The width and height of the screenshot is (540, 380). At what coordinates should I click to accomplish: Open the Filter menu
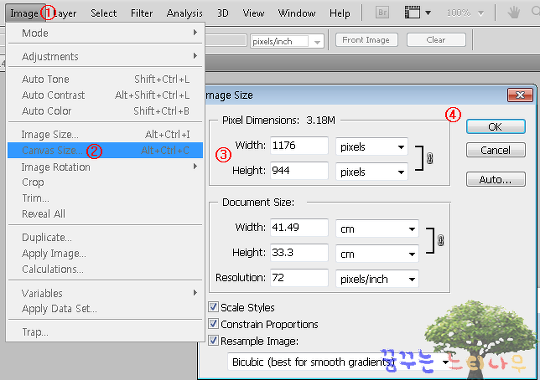[142, 13]
